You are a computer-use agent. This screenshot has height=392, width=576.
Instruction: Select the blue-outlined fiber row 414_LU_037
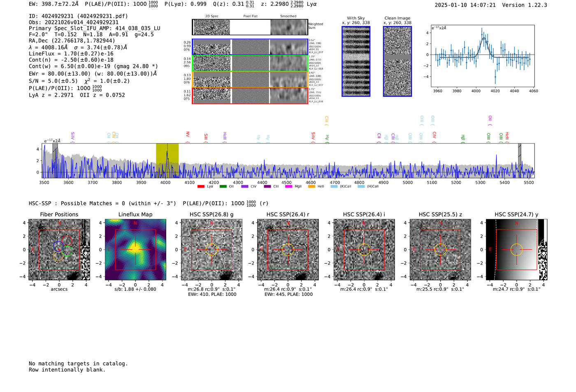click(250, 47)
